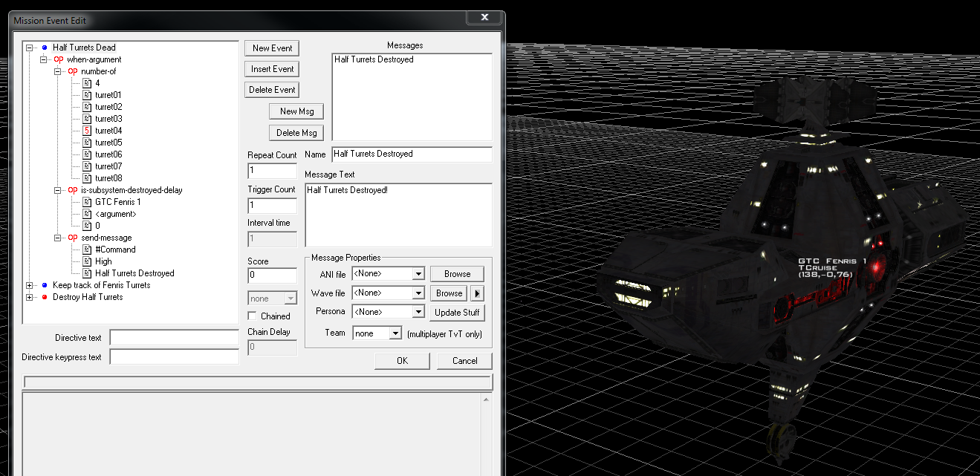Screen dimensions: 980x476
Task: Click the Repeat Count field
Action: (x=272, y=171)
